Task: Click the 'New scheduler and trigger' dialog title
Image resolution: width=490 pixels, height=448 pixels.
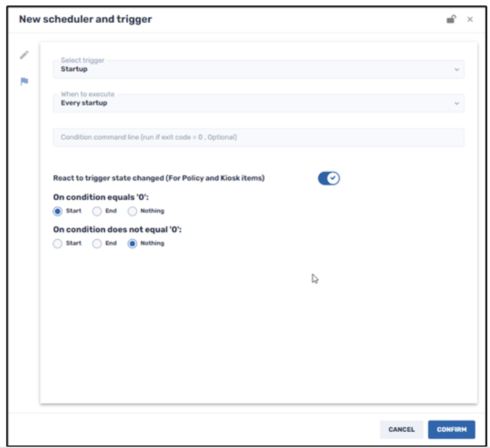Action: coord(85,20)
